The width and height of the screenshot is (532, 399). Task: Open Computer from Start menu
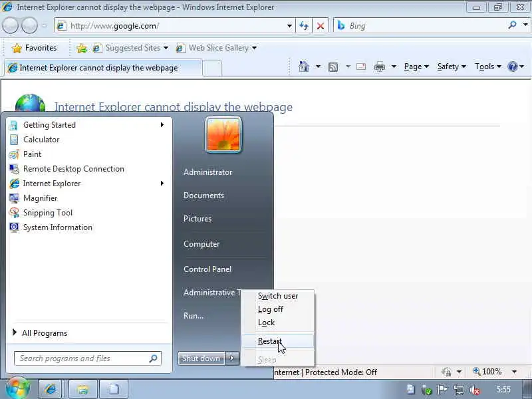(x=201, y=244)
